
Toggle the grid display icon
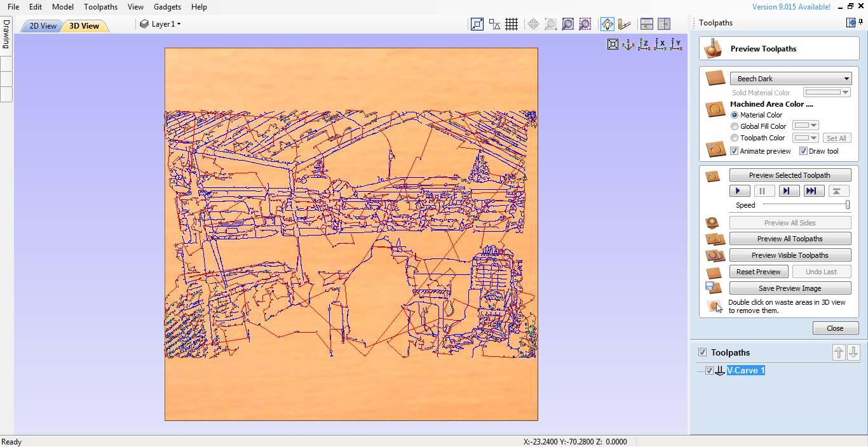[512, 24]
